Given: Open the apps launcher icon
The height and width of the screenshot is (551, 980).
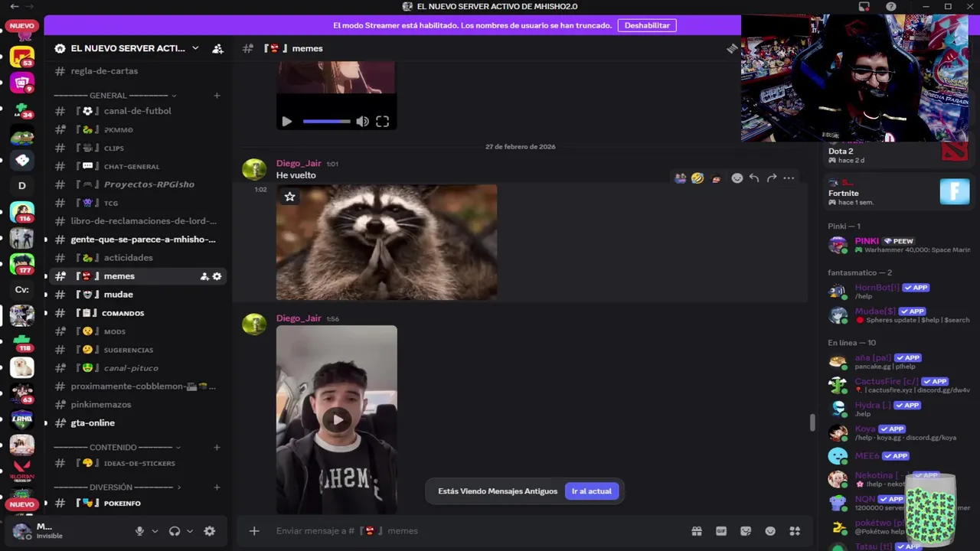Looking at the screenshot, I should coord(795,531).
